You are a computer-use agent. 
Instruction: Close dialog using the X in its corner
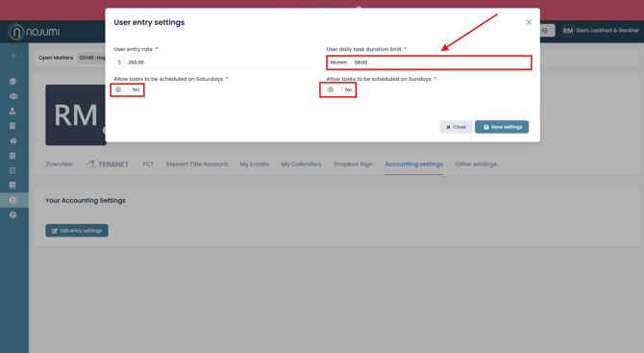coord(529,22)
